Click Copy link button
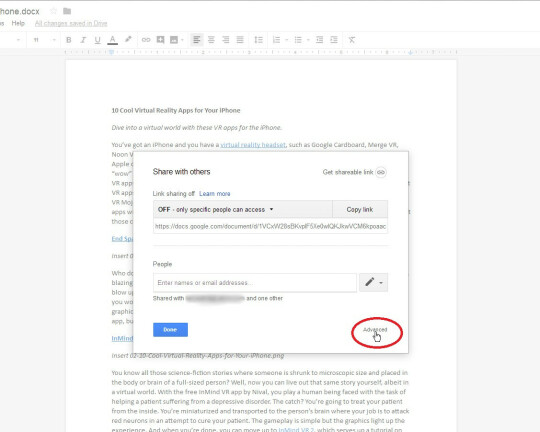540x432 pixels. pos(360,209)
